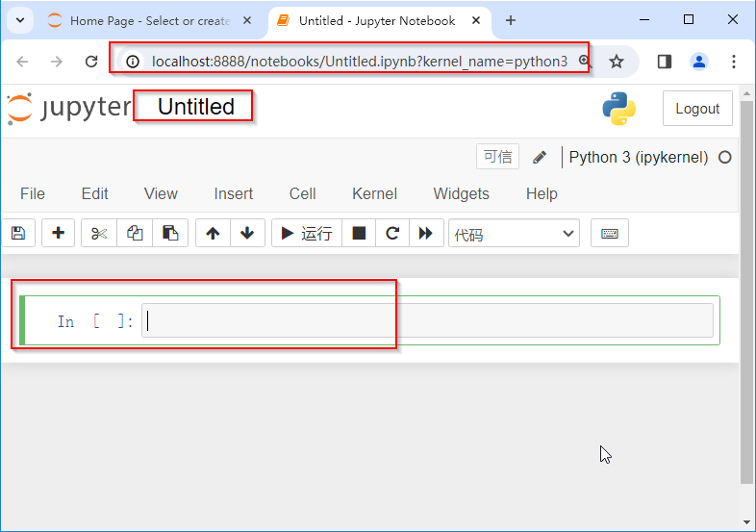Open the tab search chevron in Chrome
The image size is (756, 532).
(18, 20)
